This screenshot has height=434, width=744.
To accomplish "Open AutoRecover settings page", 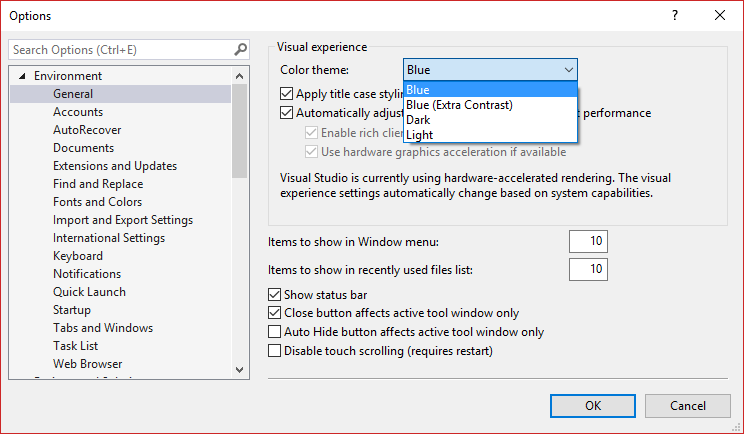I will click(x=87, y=130).
